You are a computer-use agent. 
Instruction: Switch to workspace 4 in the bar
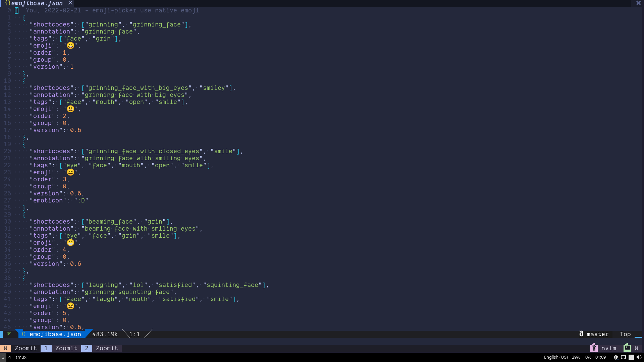9,357
